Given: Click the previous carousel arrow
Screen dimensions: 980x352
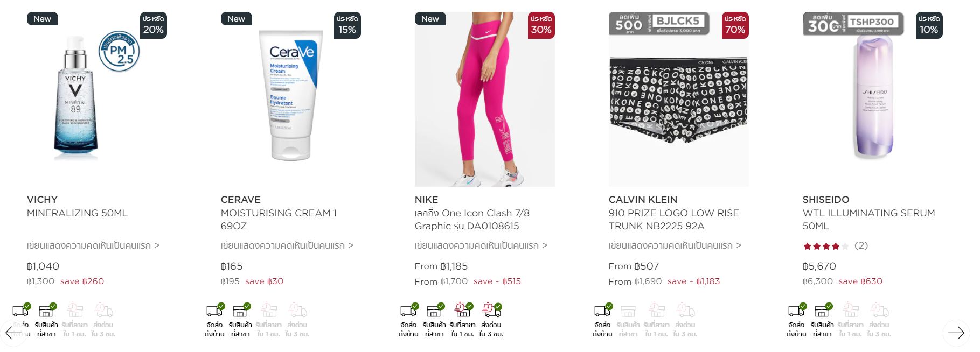Looking at the screenshot, I should tap(13, 333).
